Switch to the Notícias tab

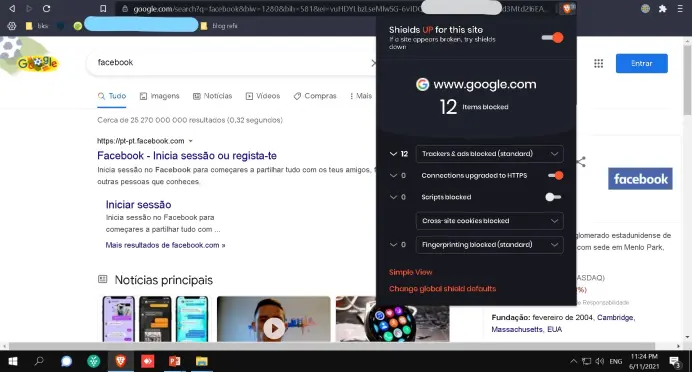[212, 96]
